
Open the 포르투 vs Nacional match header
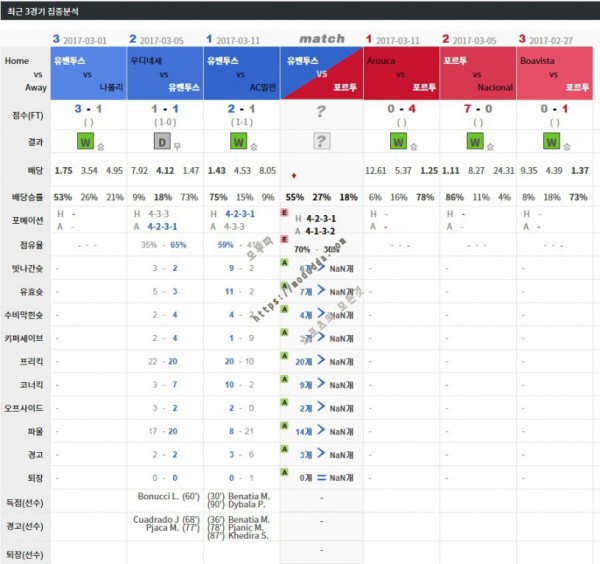(x=478, y=73)
